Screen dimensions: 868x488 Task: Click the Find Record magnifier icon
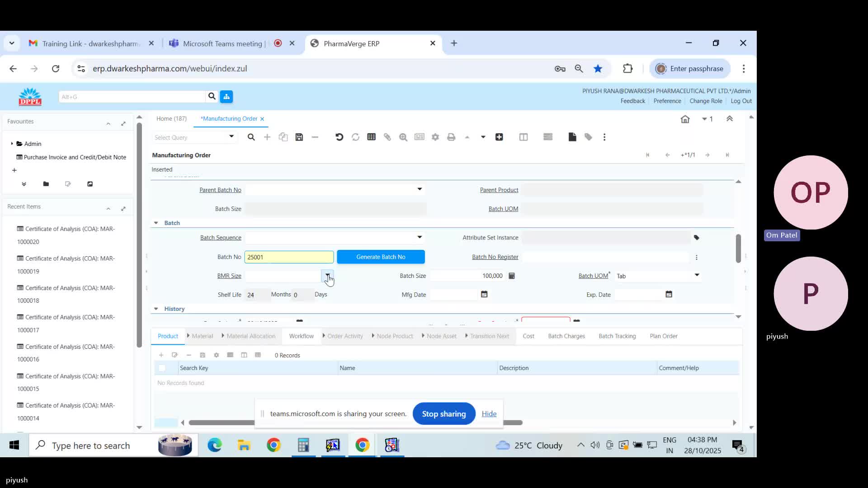pos(251,137)
